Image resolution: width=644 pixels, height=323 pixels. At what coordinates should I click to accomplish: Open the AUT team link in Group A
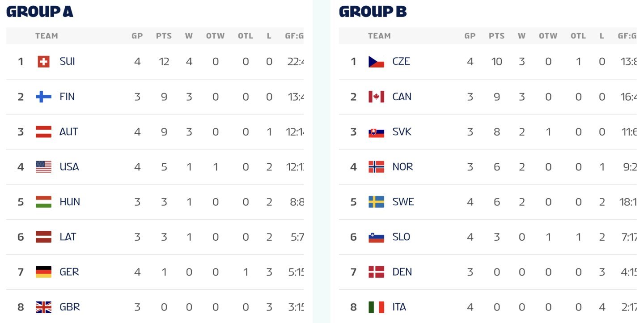[x=69, y=132]
